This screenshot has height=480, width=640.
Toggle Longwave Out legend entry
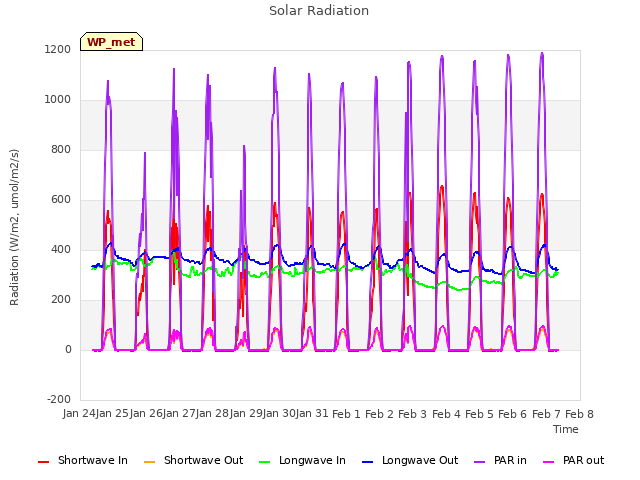[410, 460]
